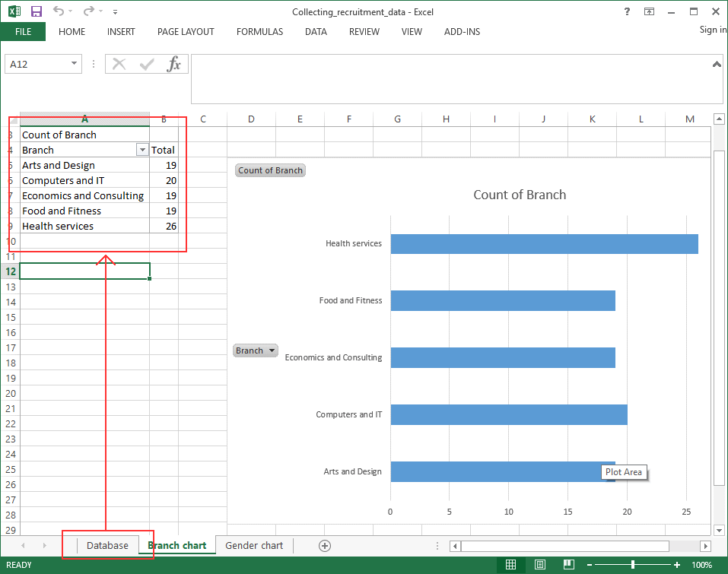This screenshot has width=728, height=574.
Task: Click the chart title 'Count of Branch'
Action: 520,195
